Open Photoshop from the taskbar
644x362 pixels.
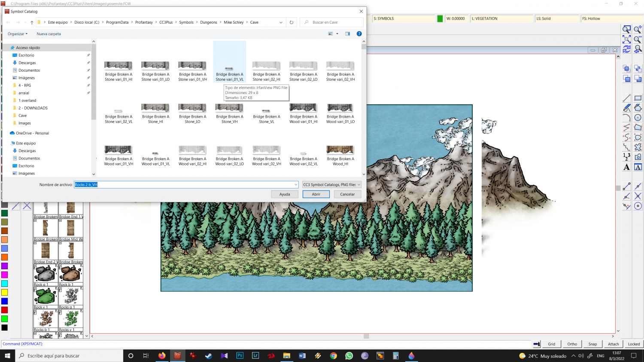(x=240, y=356)
